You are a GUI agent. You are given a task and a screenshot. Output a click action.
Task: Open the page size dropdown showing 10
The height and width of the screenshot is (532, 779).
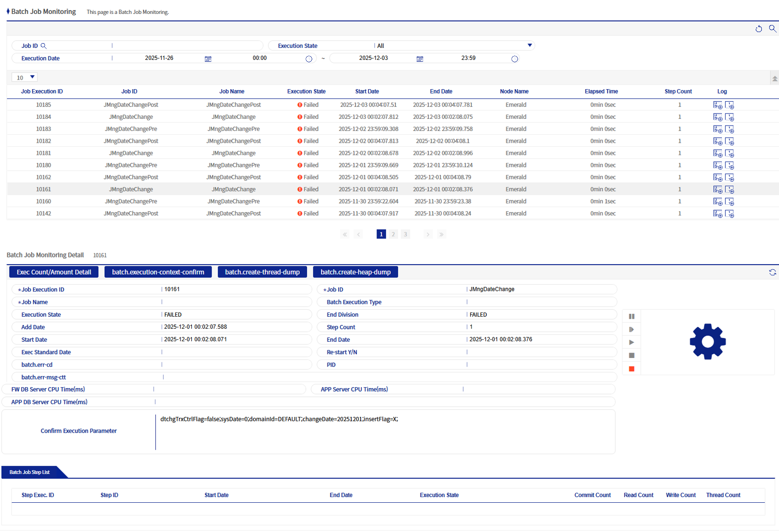(24, 77)
